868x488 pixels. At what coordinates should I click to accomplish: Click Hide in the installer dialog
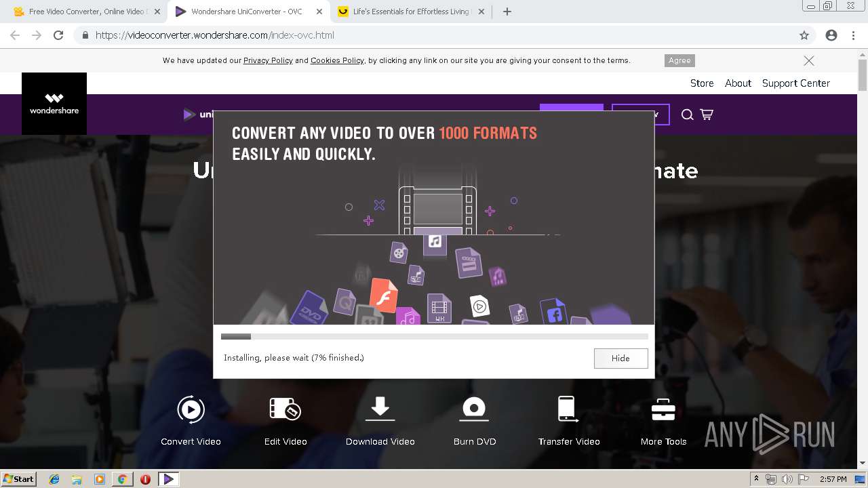tap(620, 358)
